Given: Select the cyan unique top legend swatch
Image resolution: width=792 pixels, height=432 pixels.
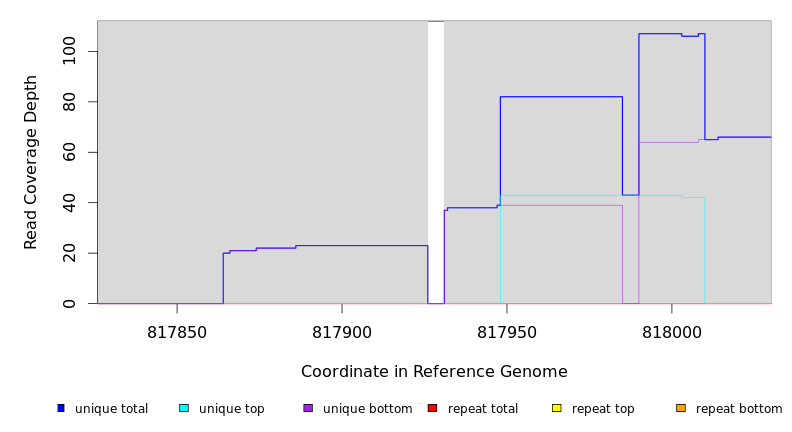Looking at the screenshot, I should click(x=184, y=408).
